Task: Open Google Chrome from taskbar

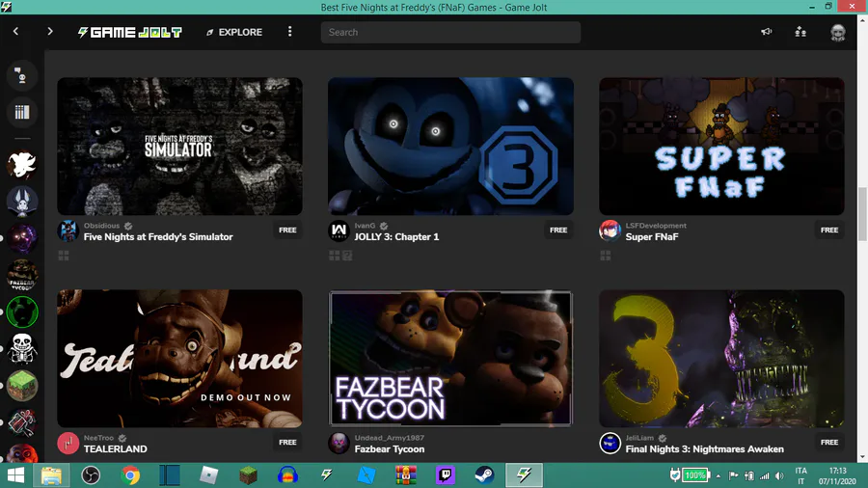Action: tap(130, 475)
